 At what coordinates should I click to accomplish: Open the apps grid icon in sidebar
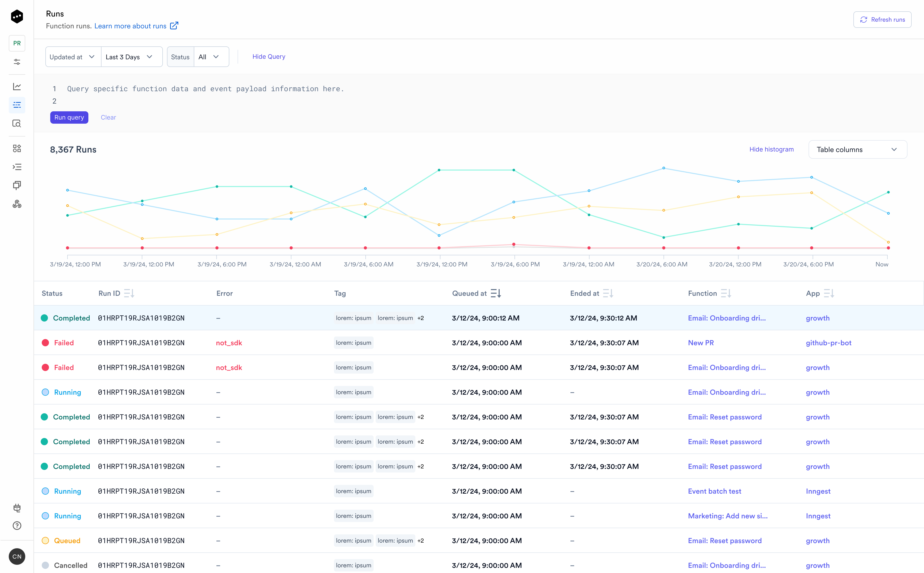tap(17, 148)
